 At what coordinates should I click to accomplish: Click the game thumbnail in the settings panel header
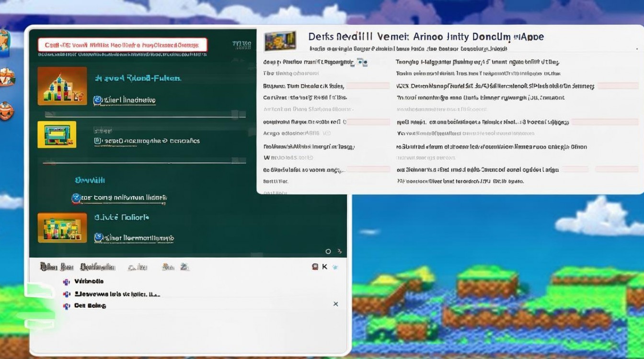pos(280,40)
